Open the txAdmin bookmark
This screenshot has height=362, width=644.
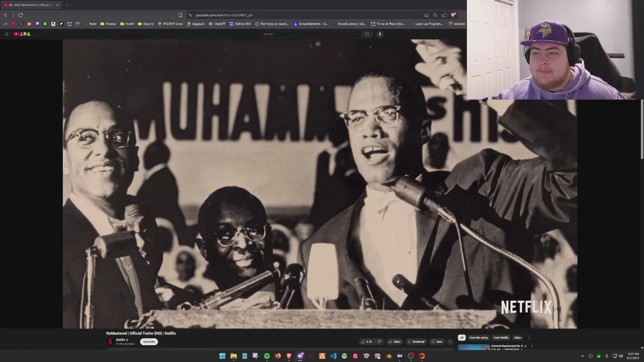tap(457, 24)
